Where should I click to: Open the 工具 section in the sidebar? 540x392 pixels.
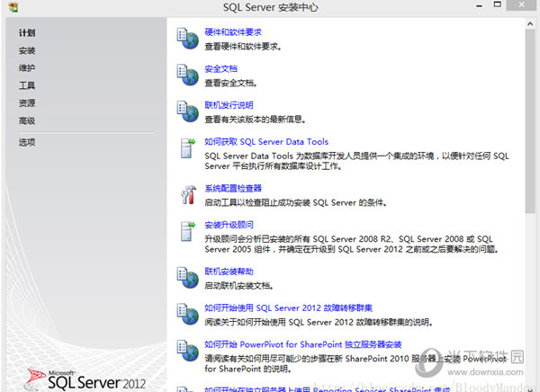27,85
